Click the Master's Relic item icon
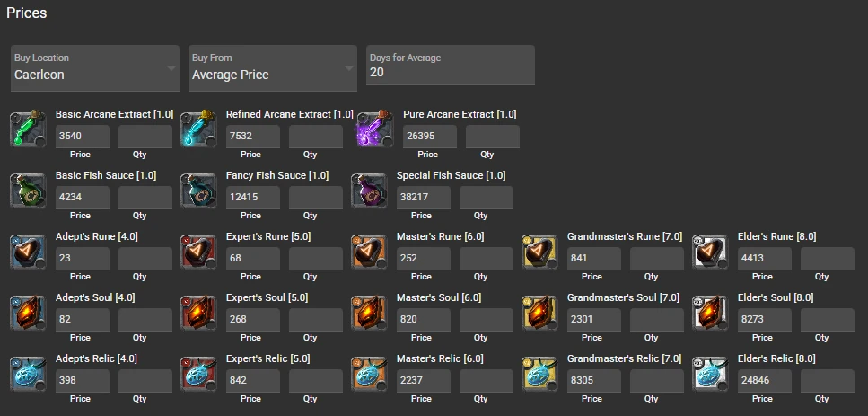868x416 pixels. [368, 374]
